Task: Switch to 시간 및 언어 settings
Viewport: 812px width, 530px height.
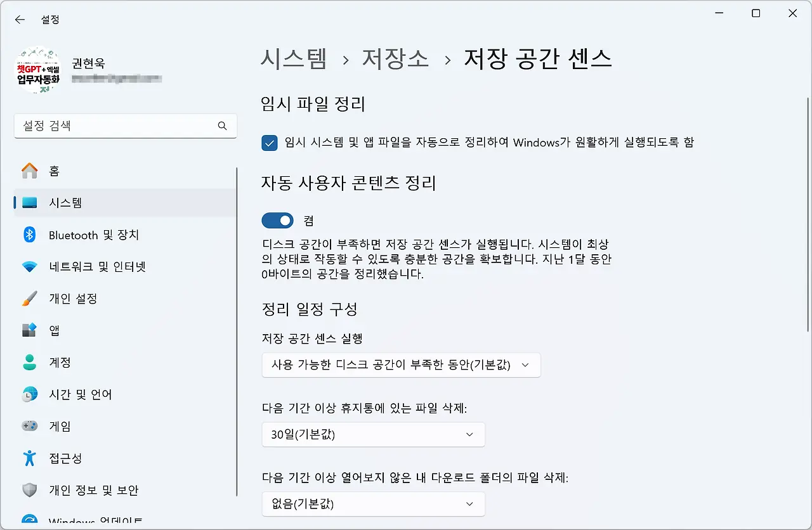Action: [30, 394]
